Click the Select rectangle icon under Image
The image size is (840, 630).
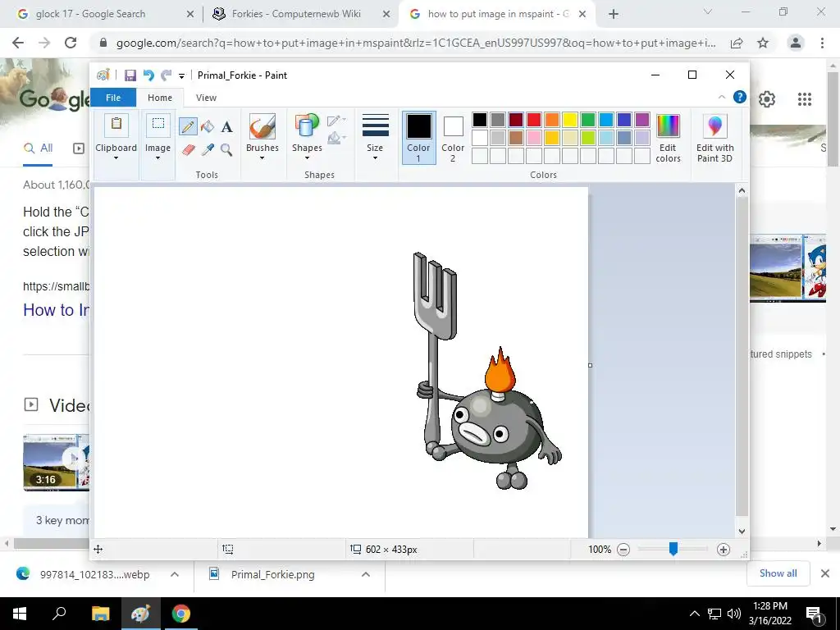(158, 125)
